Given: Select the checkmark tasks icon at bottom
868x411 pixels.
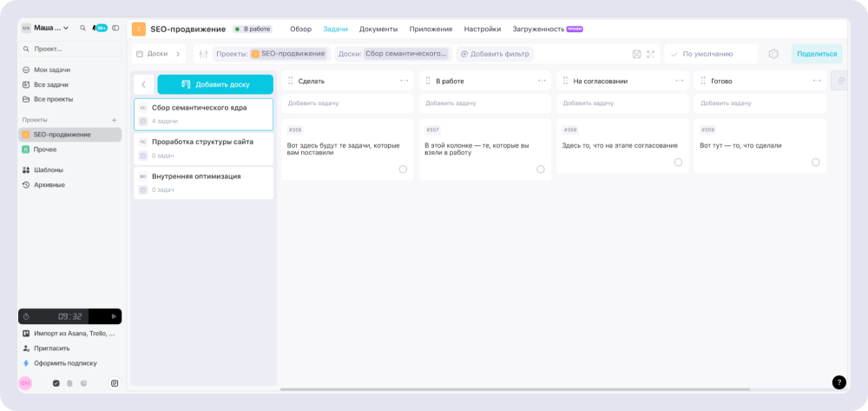Looking at the screenshot, I should click(x=56, y=382).
